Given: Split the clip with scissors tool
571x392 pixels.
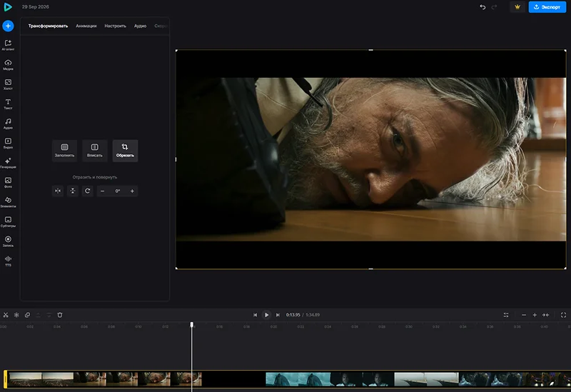Looking at the screenshot, I should click(6, 315).
